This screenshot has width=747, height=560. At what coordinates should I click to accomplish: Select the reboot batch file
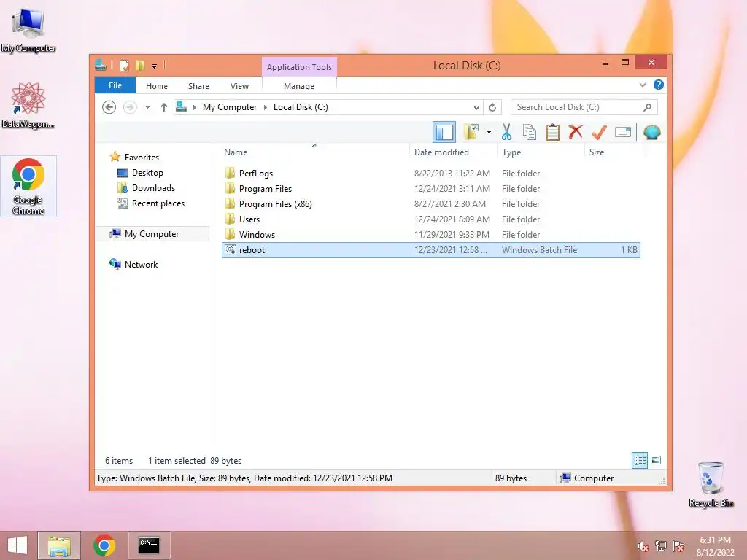[431, 250]
